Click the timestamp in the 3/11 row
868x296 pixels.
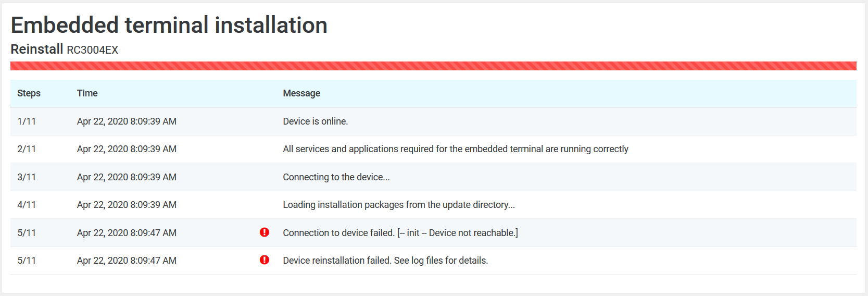pos(127,177)
